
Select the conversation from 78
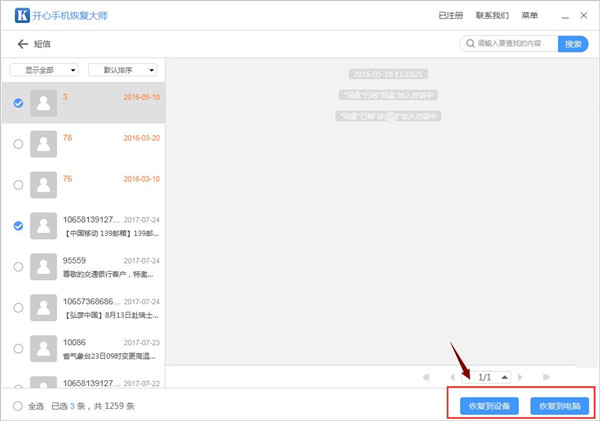click(x=18, y=144)
